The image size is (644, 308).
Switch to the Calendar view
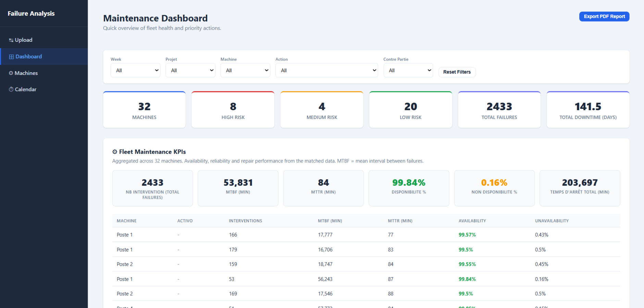(x=44, y=89)
